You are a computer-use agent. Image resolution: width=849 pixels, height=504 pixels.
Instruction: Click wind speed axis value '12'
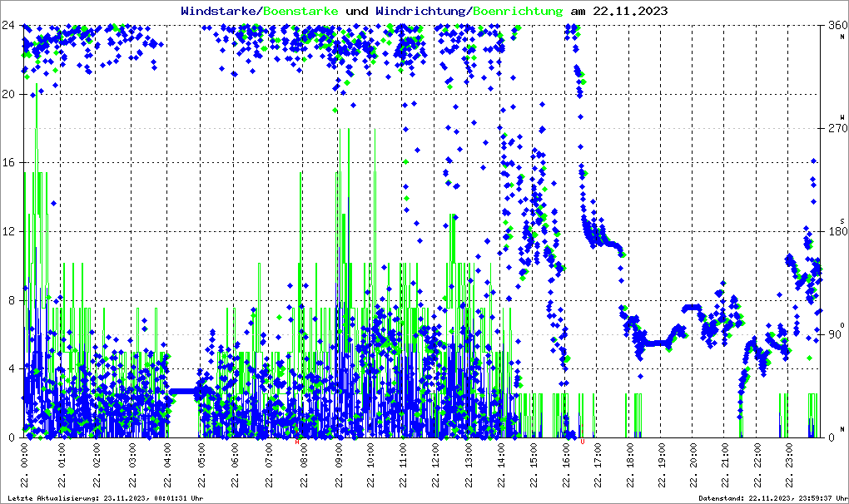click(x=8, y=231)
